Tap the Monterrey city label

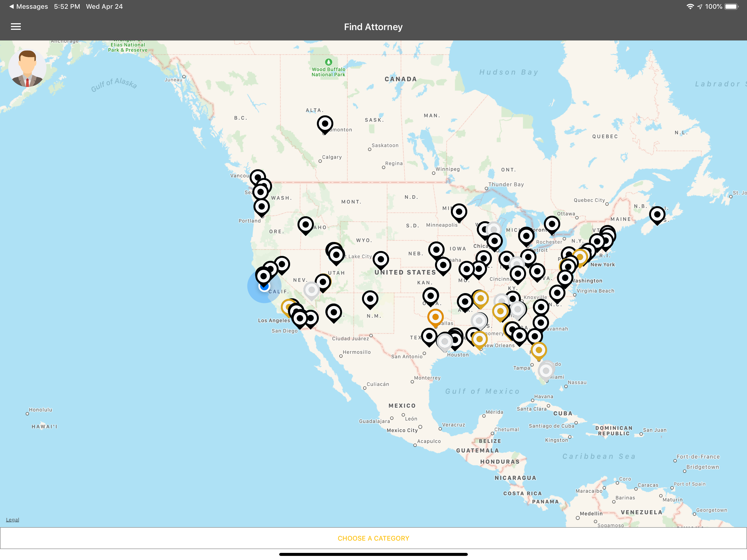point(427,378)
